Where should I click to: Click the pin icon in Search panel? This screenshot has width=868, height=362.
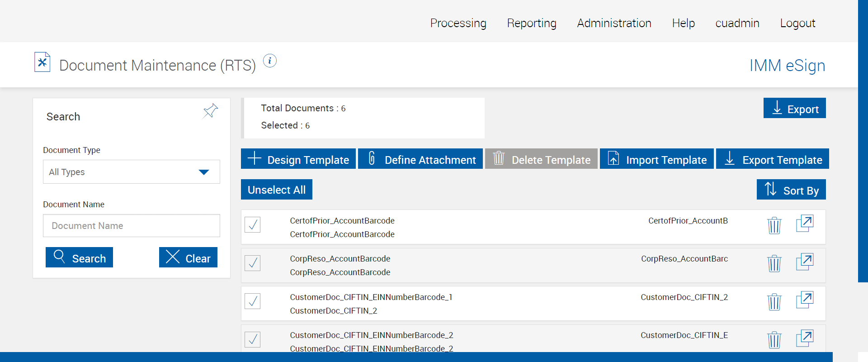point(210,111)
